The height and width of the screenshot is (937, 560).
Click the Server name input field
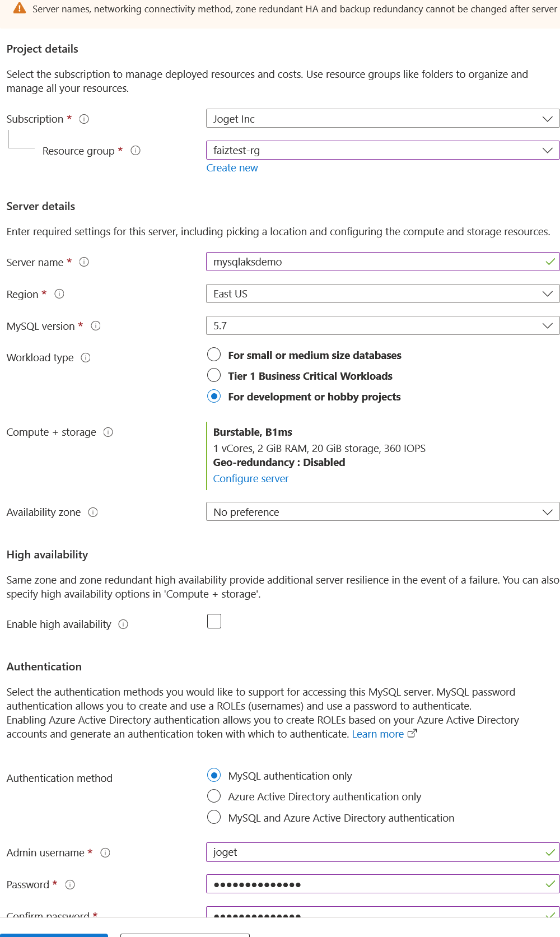(375, 262)
